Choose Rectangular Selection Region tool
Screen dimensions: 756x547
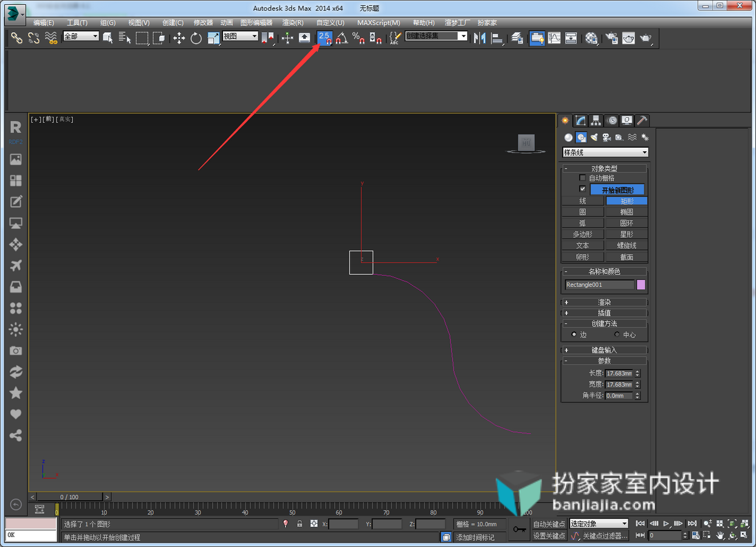pyautogui.click(x=142, y=38)
